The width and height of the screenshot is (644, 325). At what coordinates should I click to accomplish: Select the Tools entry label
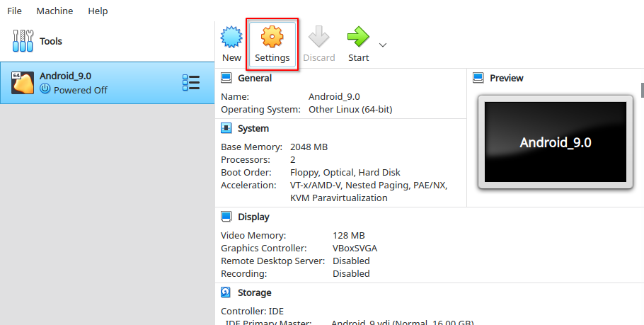(x=51, y=41)
